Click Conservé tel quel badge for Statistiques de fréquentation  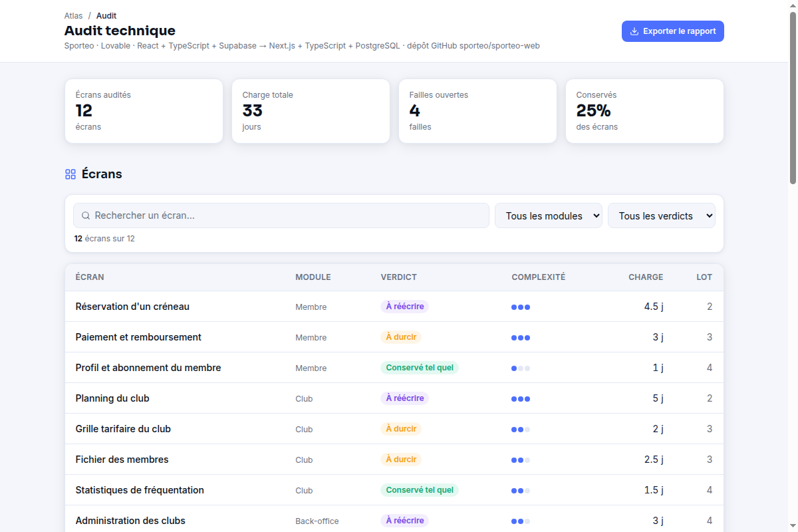click(x=420, y=490)
